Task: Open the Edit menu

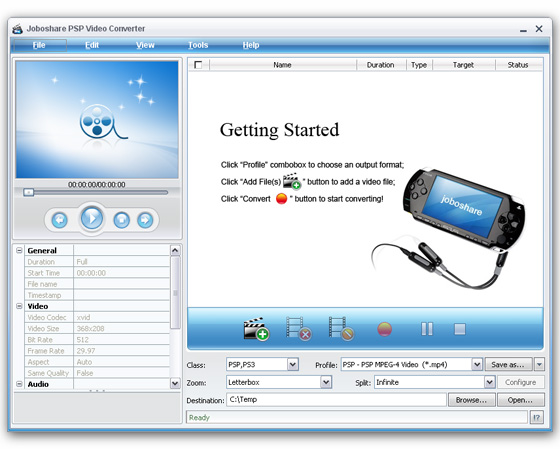Action: 92,45
